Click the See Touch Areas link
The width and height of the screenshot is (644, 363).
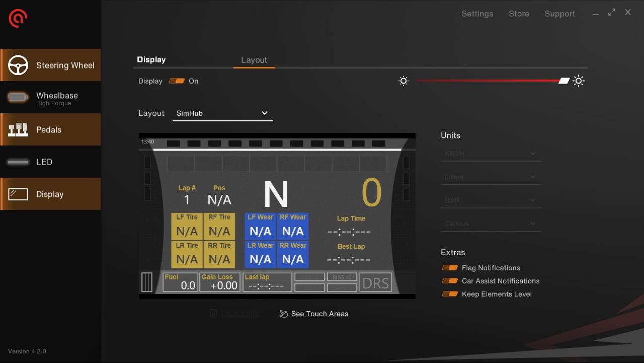click(x=319, y=314)
